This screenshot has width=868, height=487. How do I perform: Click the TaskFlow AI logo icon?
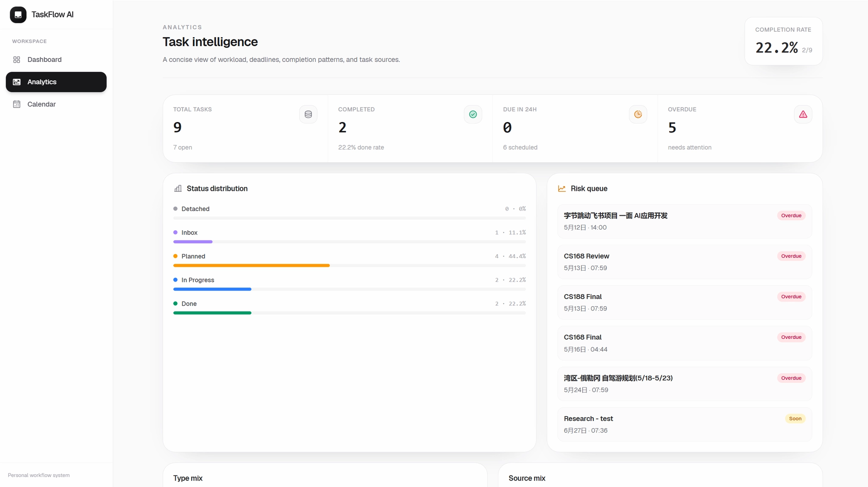pos(18,15)
